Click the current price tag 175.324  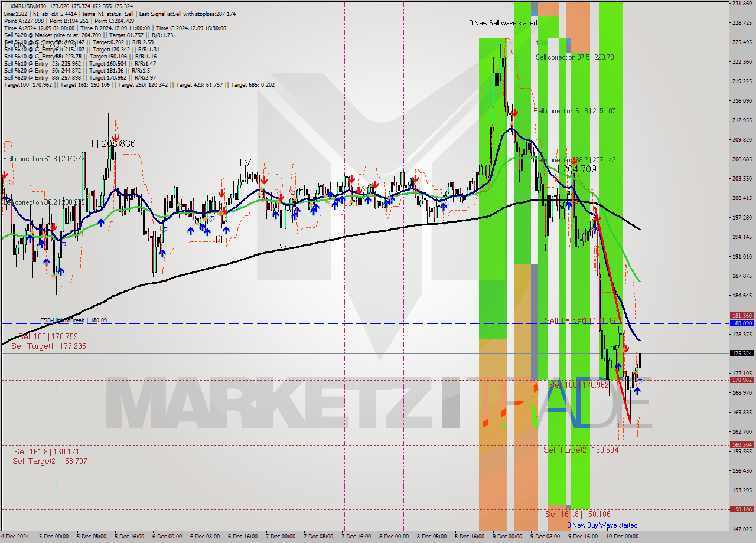point(742,354)
